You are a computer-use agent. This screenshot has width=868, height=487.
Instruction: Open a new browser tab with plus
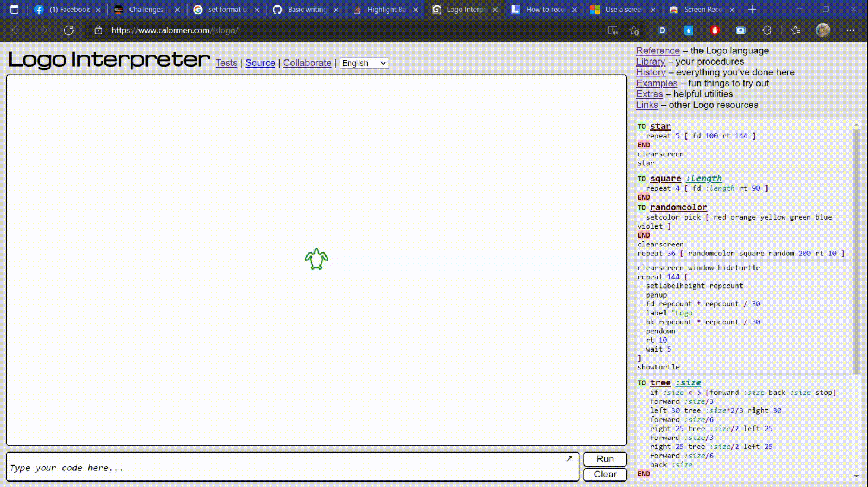(x=752, y=10)
